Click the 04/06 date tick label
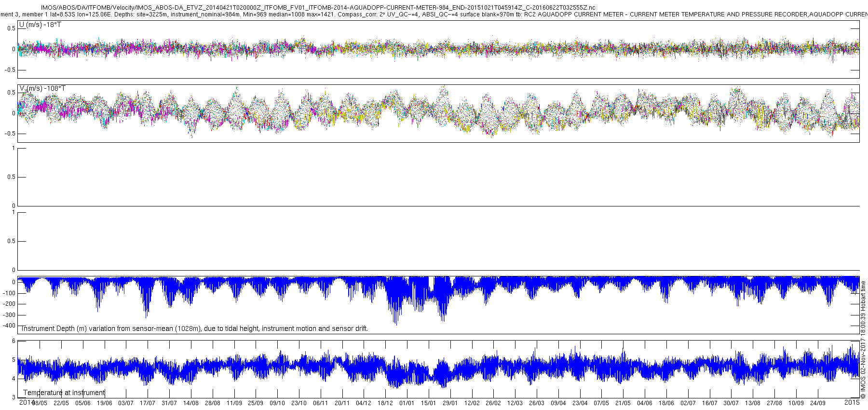Screen dimensions: 868x410 [x=645, y=403]
